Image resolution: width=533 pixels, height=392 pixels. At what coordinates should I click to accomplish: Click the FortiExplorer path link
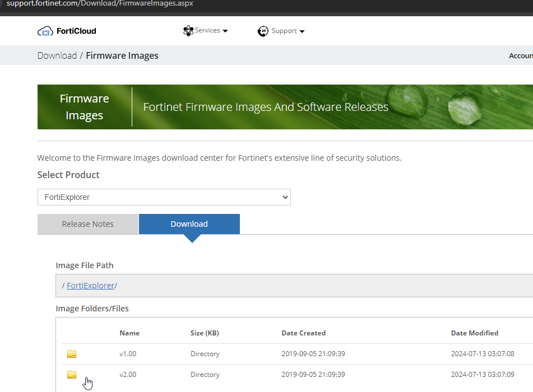90,286
